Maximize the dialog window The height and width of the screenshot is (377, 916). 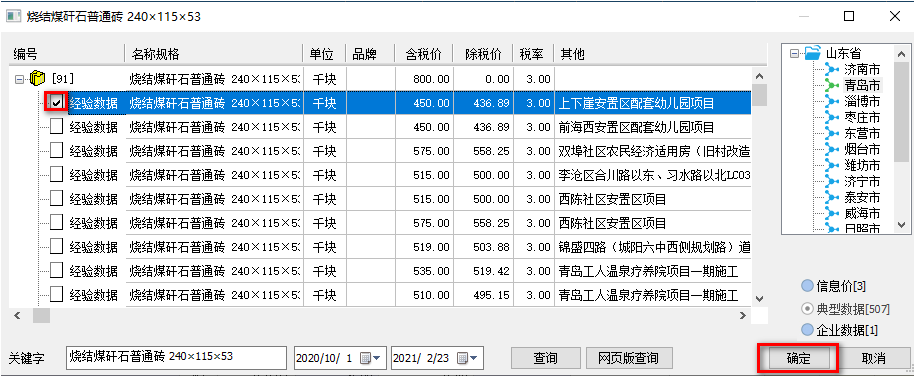849,16
